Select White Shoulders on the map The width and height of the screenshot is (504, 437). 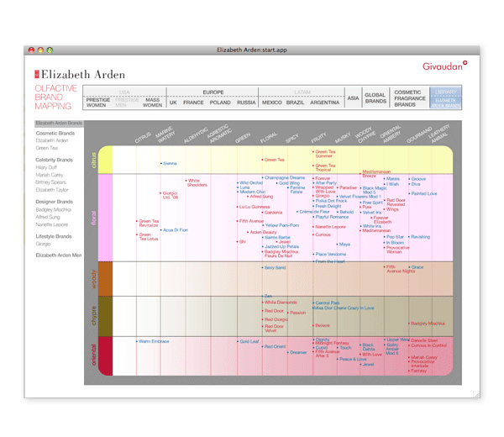[197, 182]
